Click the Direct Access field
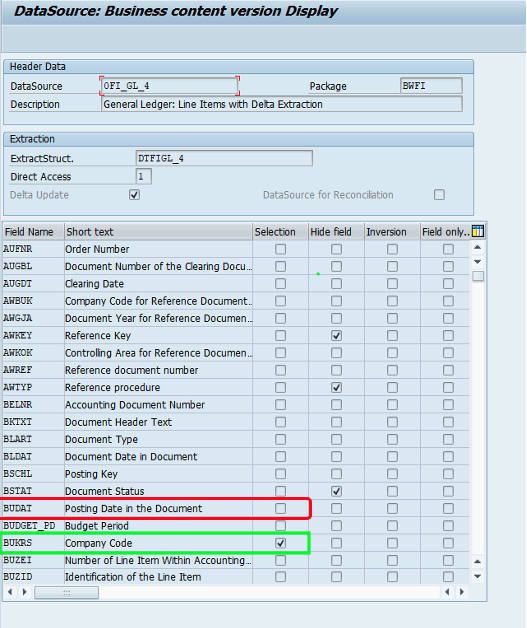527x628 pixels. pos(143,176)
